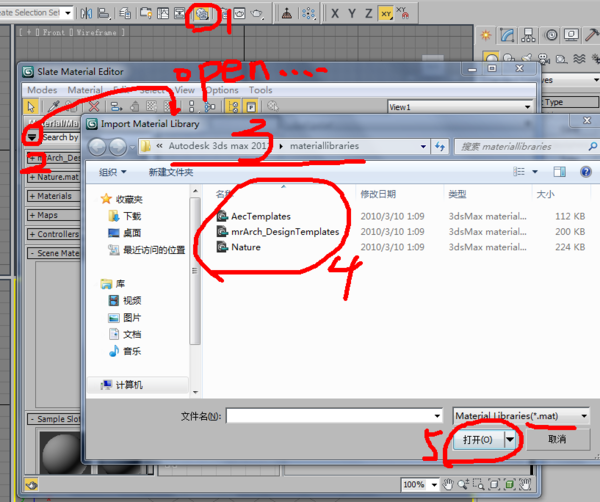Click the Array tool icon in Extras toolbar
Viewport: 600px width, 502px height.
[308, 14]
